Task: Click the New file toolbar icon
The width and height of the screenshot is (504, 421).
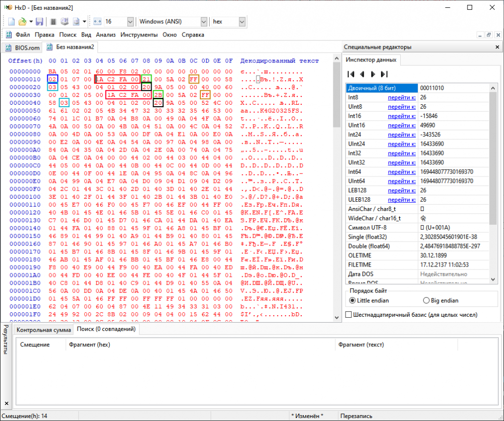Action: 12,22
